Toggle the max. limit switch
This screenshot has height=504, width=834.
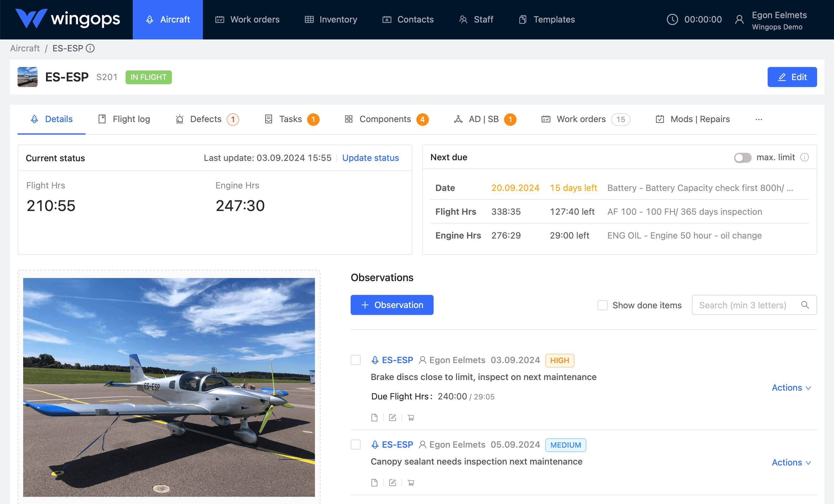pyautogui.click(x=742, y=158)
